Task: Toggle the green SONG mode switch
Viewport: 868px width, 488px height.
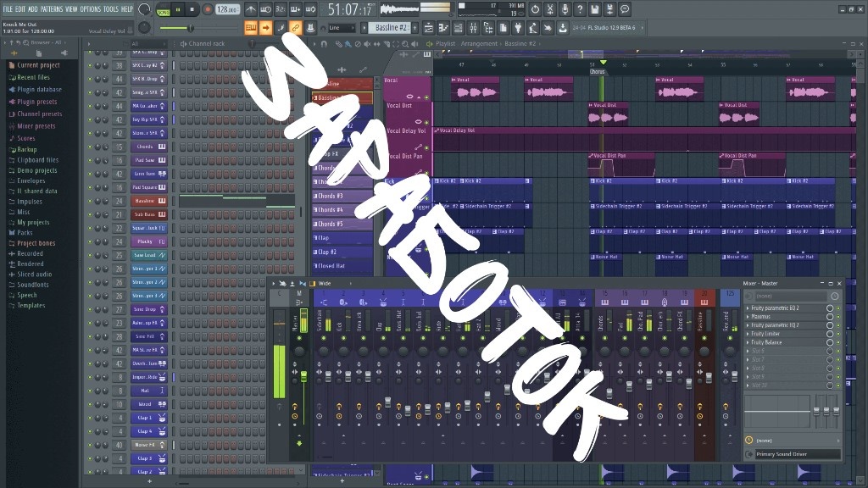Action: pos(164,10)
